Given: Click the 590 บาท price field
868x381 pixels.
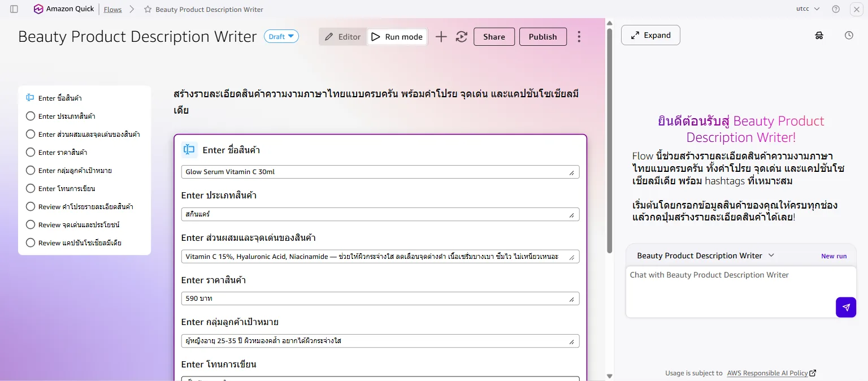Looking at the screenshot, I should point(380,298).
